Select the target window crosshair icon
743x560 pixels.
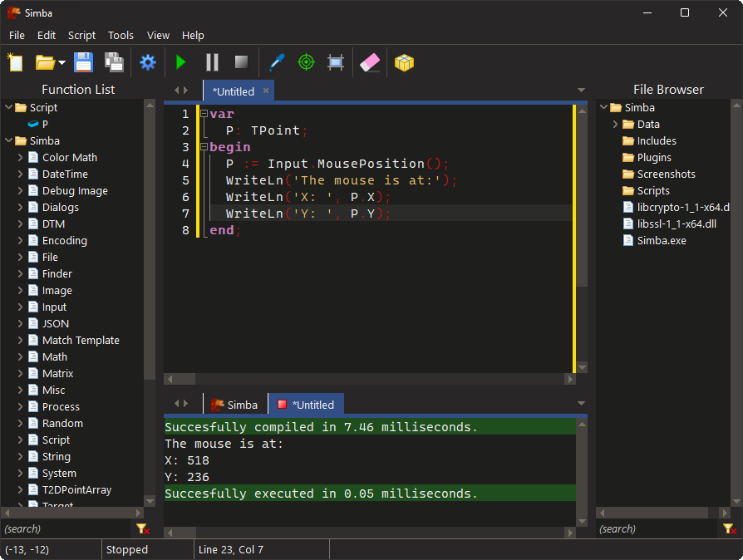[x=306, y=62]
